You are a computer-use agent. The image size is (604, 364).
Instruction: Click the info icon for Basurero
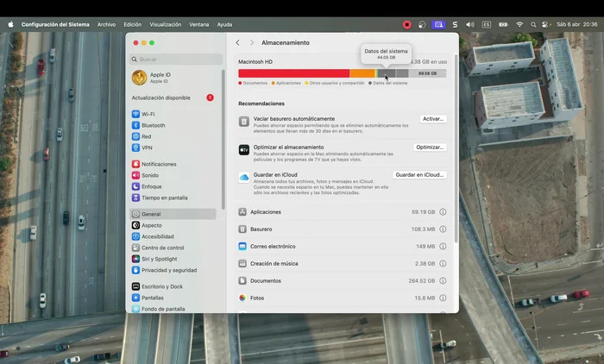coord(443,229)
